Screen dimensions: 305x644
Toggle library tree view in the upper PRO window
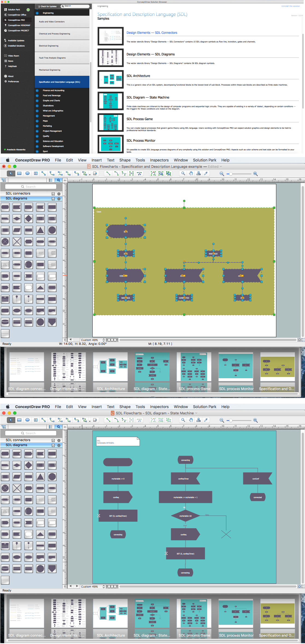(4, 180)
